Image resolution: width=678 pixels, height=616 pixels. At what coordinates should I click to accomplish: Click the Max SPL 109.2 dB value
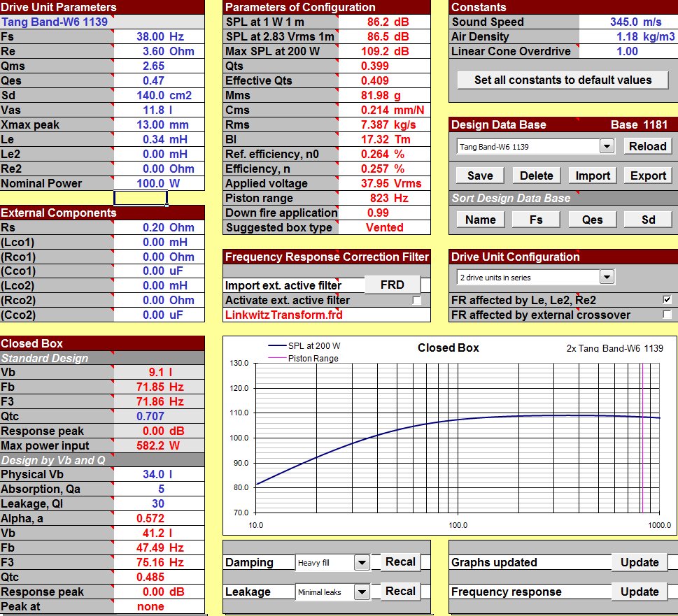[384, 52]
